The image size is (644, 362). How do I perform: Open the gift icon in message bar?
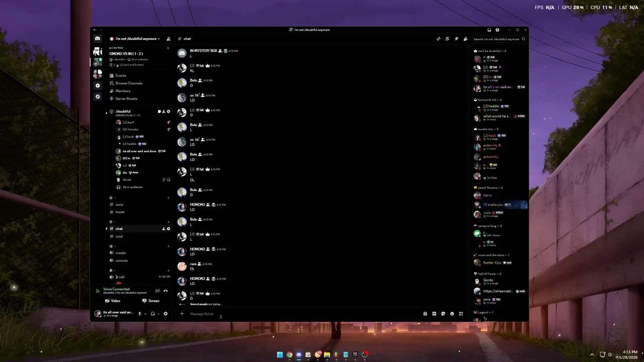[425, 314]
